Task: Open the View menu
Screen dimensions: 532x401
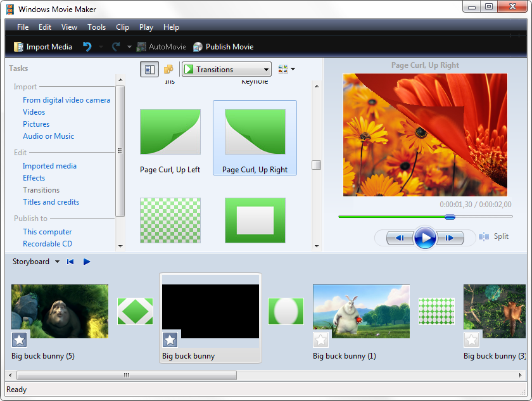Action: [x=69, y=27]
